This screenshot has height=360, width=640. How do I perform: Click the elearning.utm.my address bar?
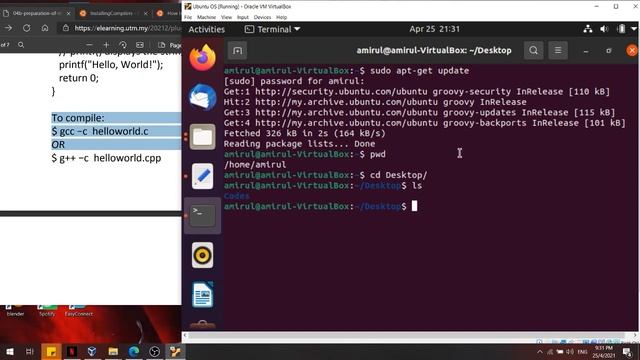(127, 28)
